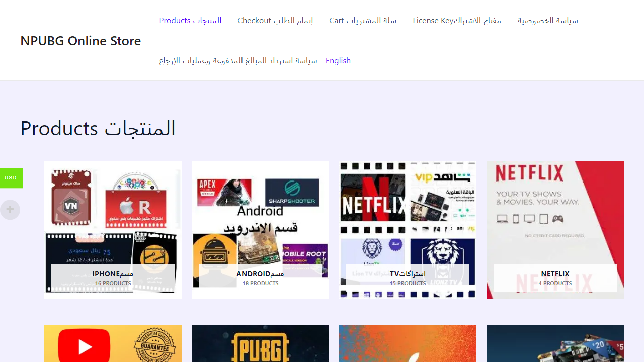Open the Cart سلة المشتريات page

click(x=363, y=21)
